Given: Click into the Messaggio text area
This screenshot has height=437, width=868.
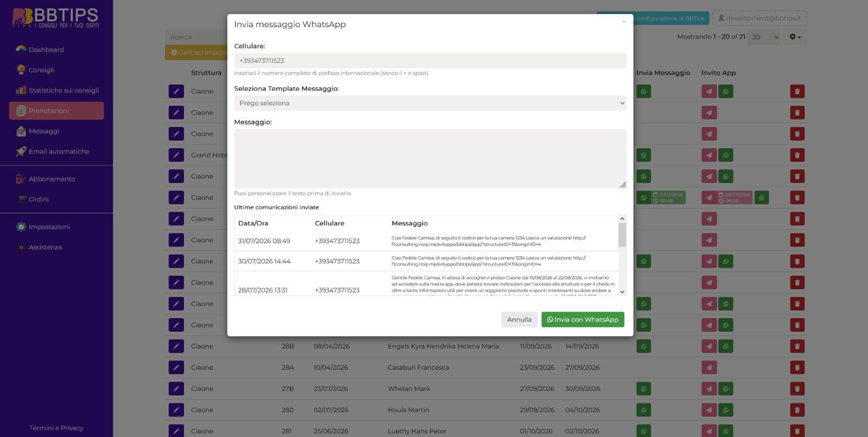Looking at the screenshot, I should click(x=430, y=159).
